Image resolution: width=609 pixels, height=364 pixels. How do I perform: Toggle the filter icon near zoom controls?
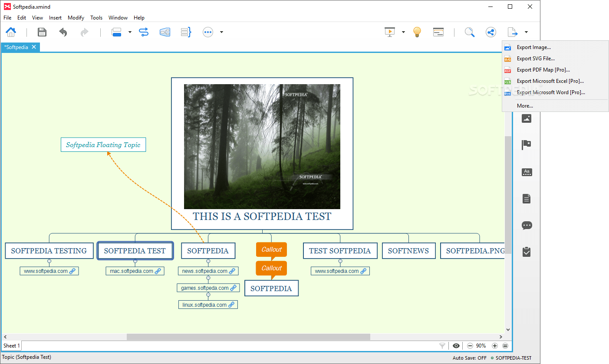[x=442, y=345]
